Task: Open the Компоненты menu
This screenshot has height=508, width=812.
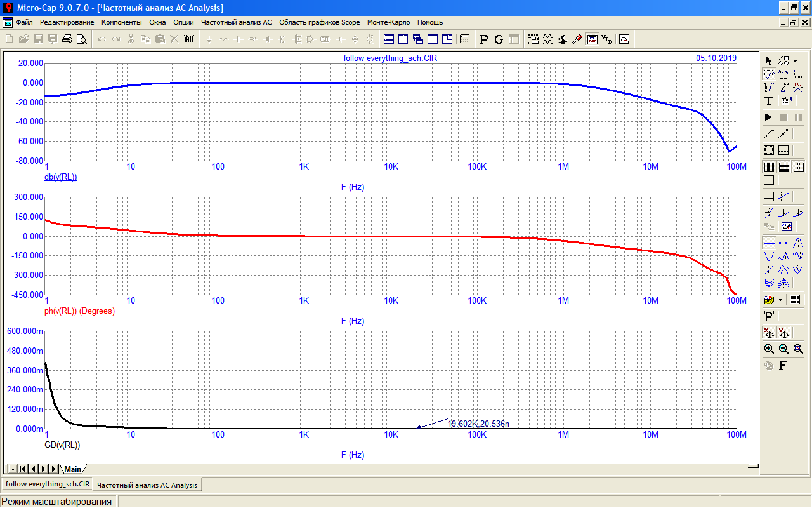Action: click(x=122, y=22)
